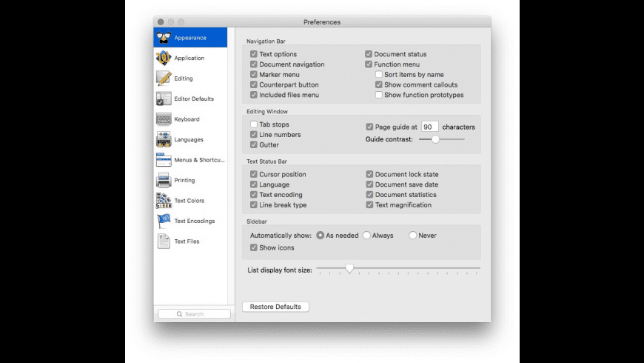The image size is (644, 363).
Task: Click the Printing printer icon
Action: click(164, 180)
